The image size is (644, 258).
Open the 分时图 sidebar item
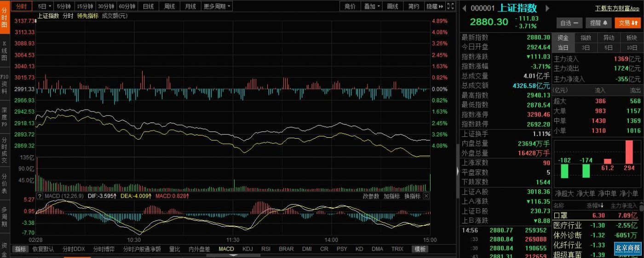coord(4,17)
